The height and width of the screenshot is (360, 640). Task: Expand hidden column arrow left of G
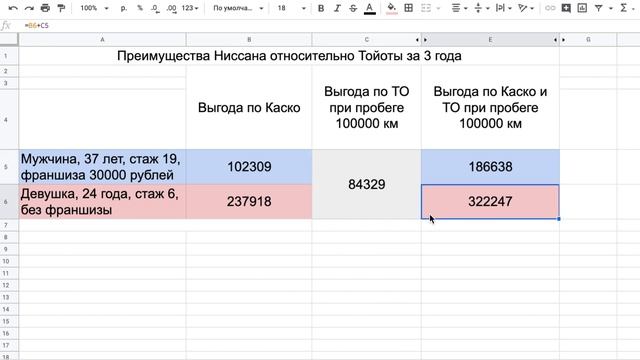click(x=564, y=40)
